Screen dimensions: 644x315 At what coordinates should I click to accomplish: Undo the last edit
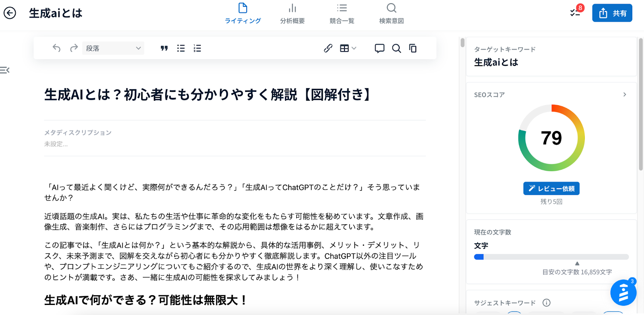tap(56, 48)
